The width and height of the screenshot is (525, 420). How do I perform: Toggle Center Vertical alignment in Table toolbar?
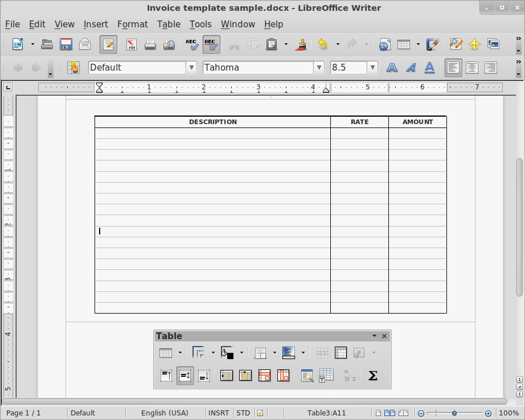point(185,376)
